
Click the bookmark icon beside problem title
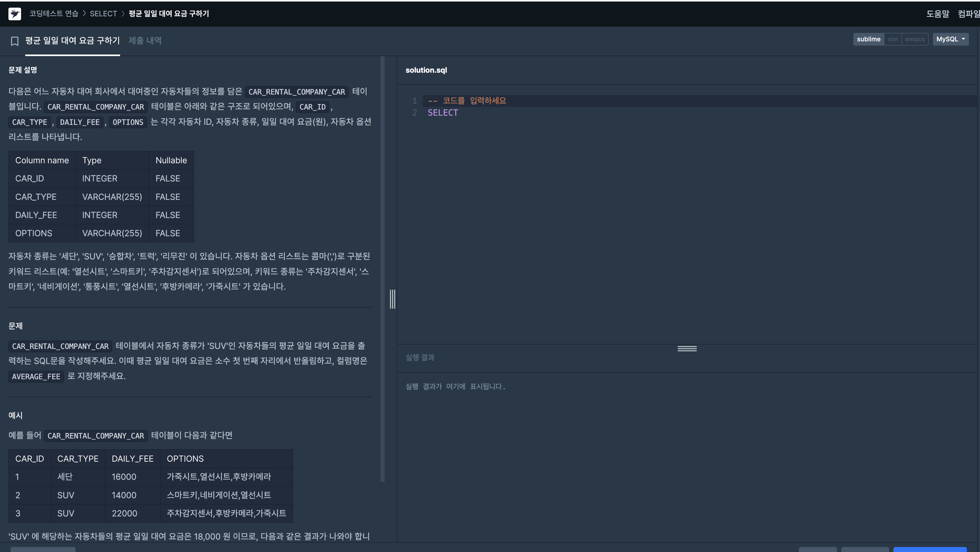pos(14,41)
